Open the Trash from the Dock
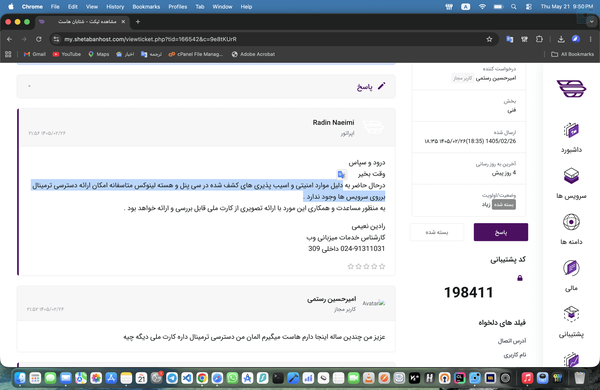The image size is (600, 390). (x=579, y=378)
